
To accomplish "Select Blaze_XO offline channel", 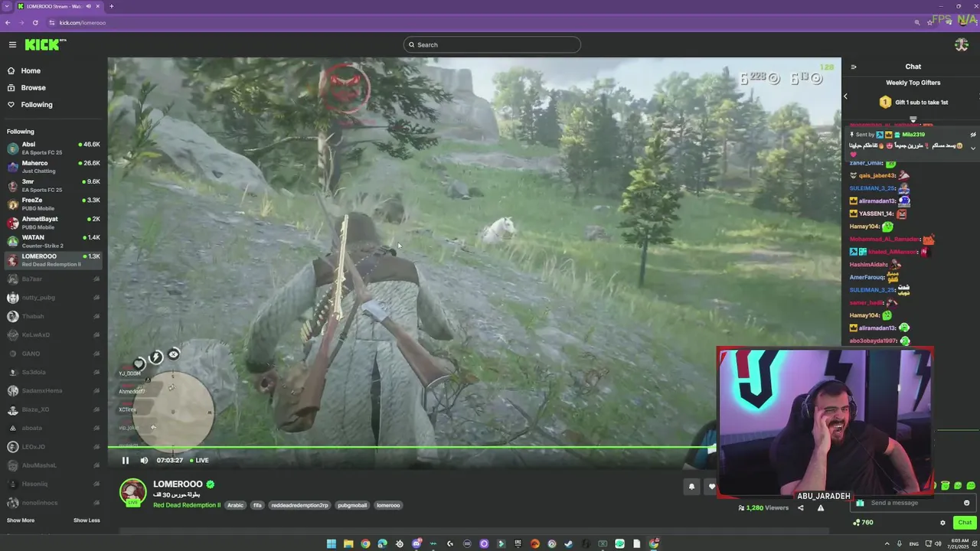I will pyautogui.click(x=54, y=409).
